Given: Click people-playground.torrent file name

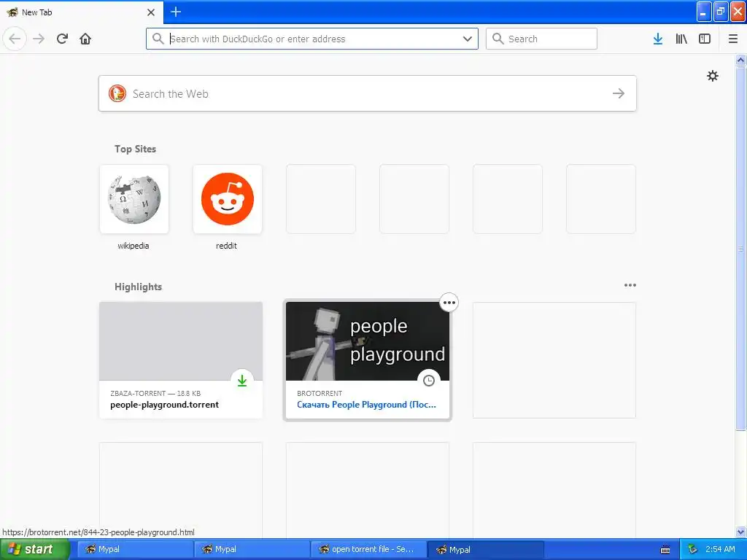Looking at the screenshot, I should pyautogui.click(x=164, y=405).
